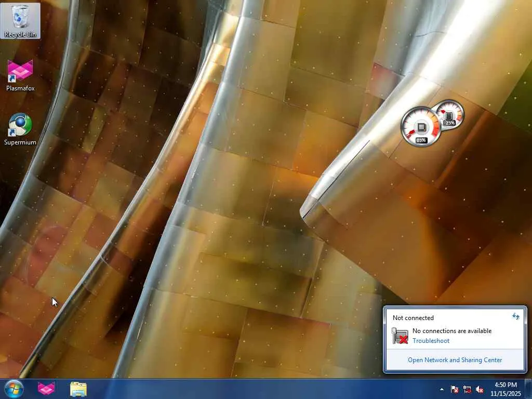Screen dimensions: 532x399
Task: Show hidden tray icons arrow
Action: tap(442, 390)
